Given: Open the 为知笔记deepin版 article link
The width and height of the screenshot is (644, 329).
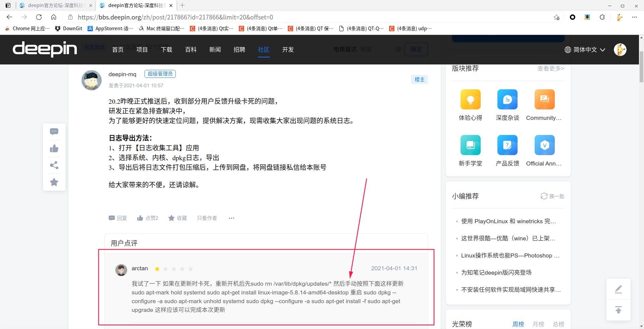Looking at the screenshot, I should 496,273.
